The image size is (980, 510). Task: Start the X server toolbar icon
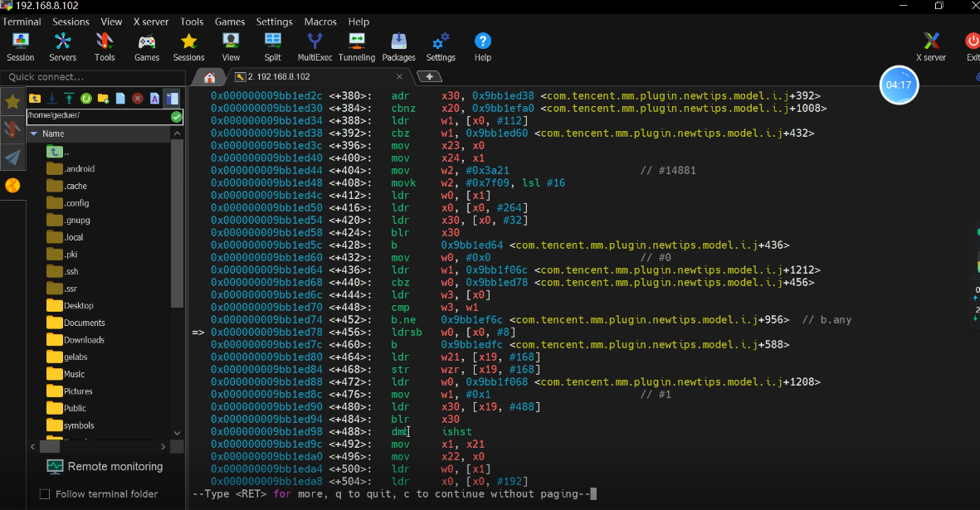pyautogui.click(x=931, y=47)
